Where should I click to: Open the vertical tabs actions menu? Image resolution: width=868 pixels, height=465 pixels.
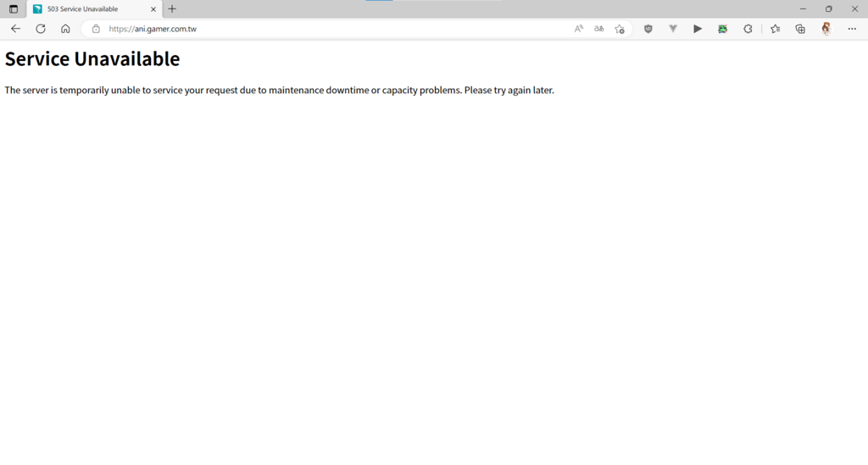pyautogui.click(x=14, y=8)
